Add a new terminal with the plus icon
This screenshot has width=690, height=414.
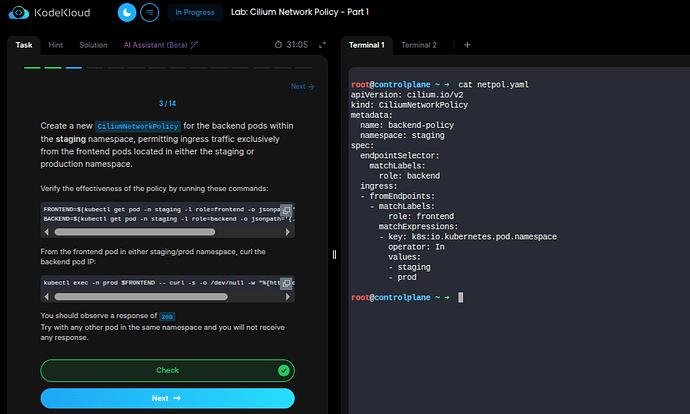tap(467, 45)
